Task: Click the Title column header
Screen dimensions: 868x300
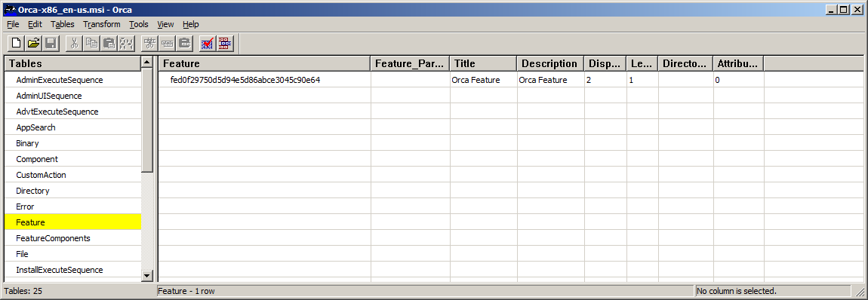Action: pos(483,63)
